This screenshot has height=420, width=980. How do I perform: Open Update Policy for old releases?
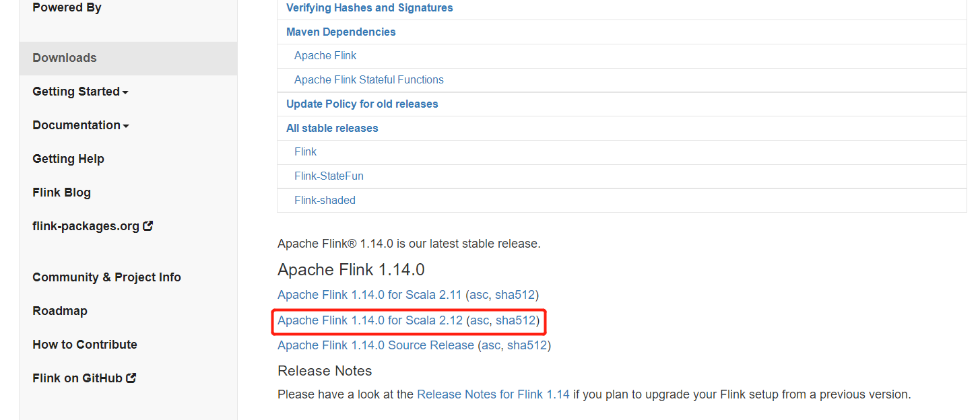pyautogui.click(x=362, y=104)
